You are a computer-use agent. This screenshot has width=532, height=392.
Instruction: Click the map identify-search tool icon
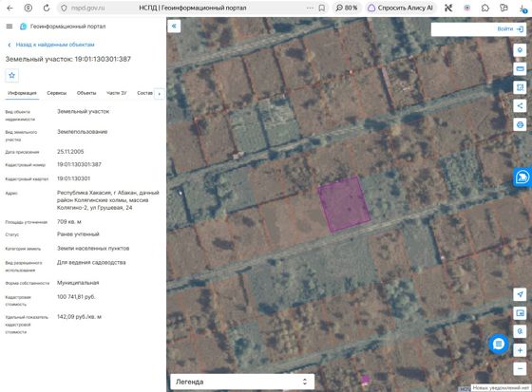pos(520,331)
